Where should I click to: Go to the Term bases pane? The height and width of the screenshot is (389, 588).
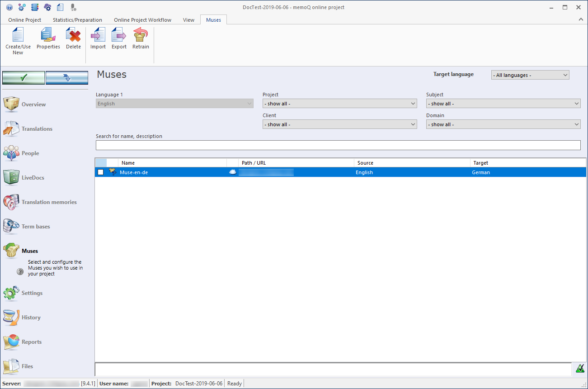tap(36, 227)
